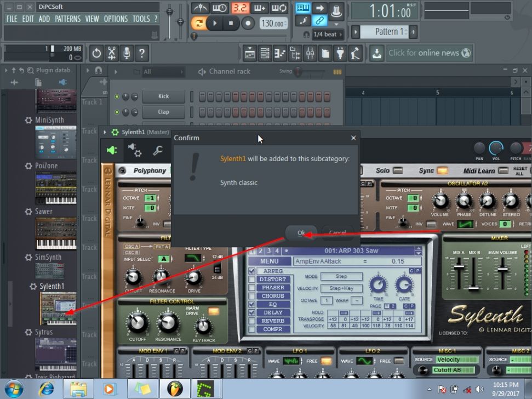Click the multilink to controllers knob icon
This screenshot has width=532, height=399.
pyautogui.click(x=336, y=11)
